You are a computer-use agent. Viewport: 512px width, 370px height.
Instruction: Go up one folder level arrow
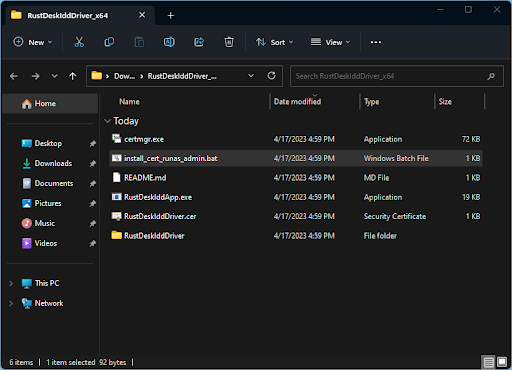click(73, 76)
